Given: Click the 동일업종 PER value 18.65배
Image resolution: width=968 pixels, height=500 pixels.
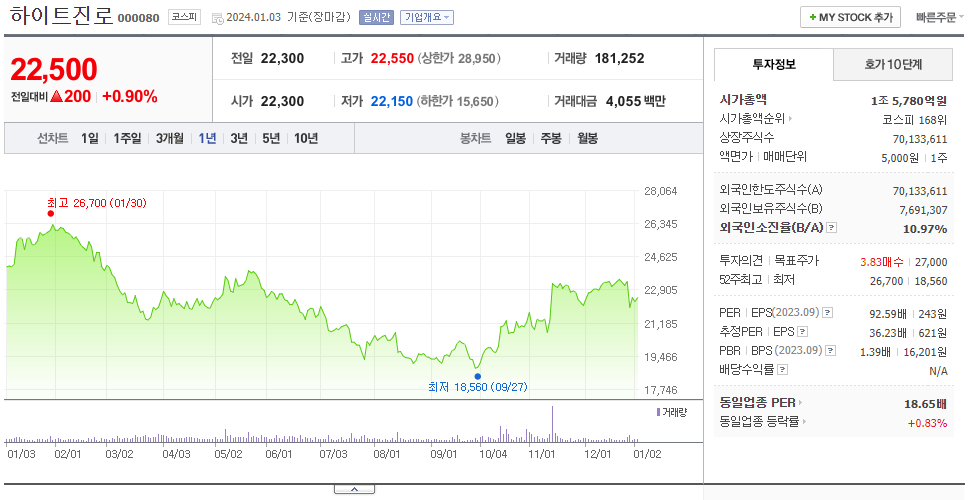Looking at the screenshot, I should click(925, 404).
